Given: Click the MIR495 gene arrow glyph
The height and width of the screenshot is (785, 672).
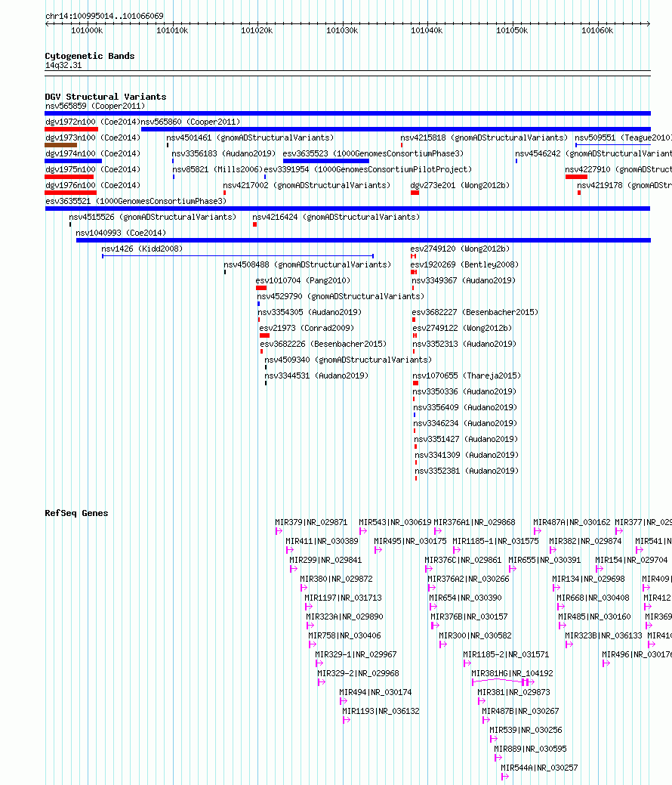Looking at the screenshot, I should coord(378,550).
